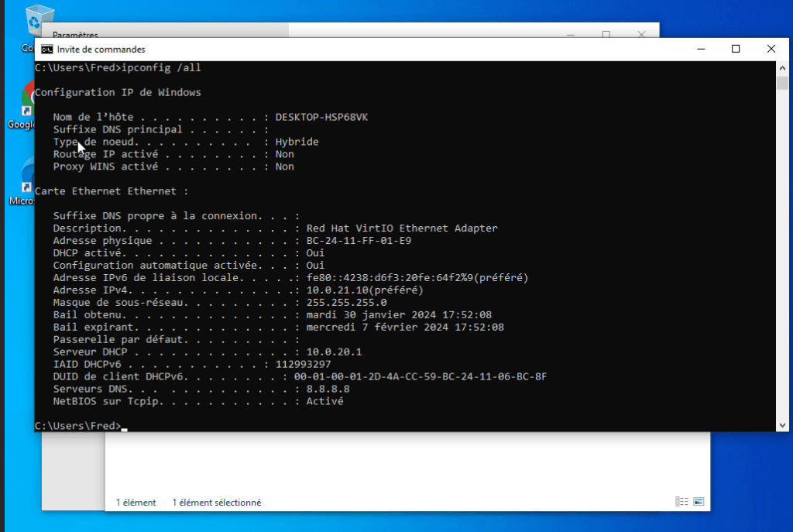This screenshot has height=532, width=793.
Task: Click the console scrollbar up arrow
Action: (x=783, y=67)
